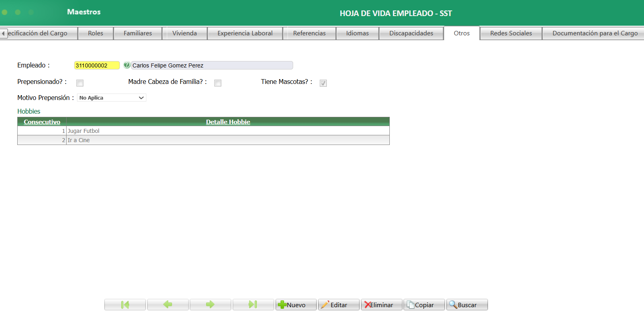The image size is (644, 312).
Task: Click the Empleado ID input field
Action: click(97, 65)
